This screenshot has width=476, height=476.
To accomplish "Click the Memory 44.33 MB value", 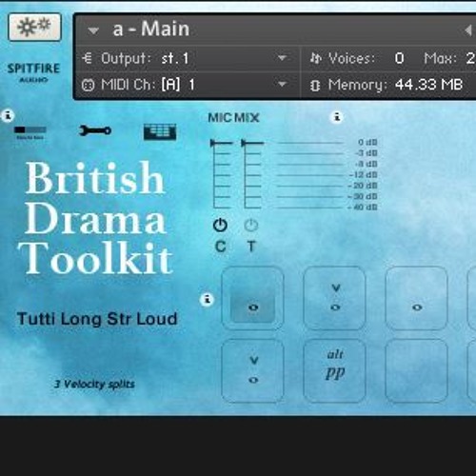I will (428, 85).
